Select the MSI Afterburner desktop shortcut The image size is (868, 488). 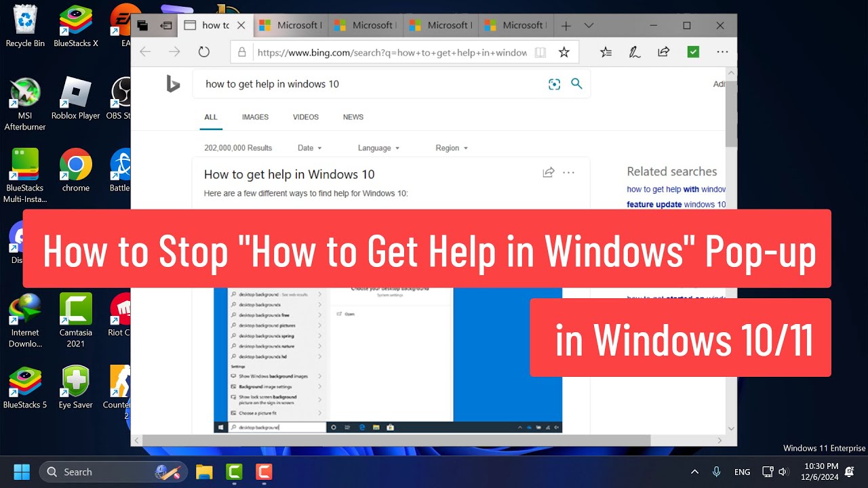pos(25,104)
